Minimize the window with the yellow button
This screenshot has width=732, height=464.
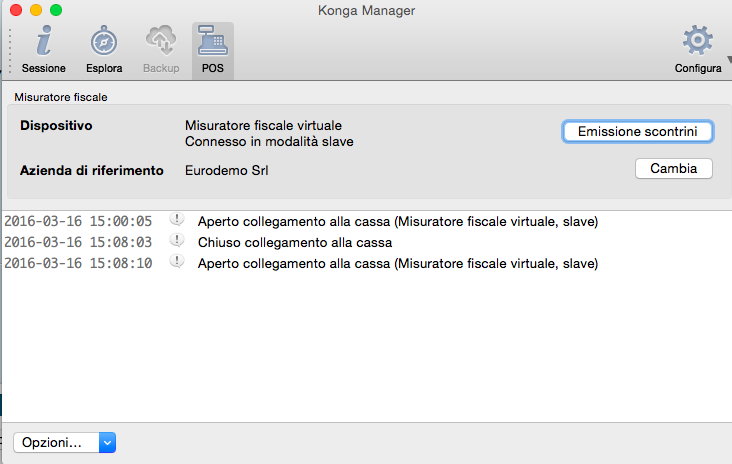(35, 10)
